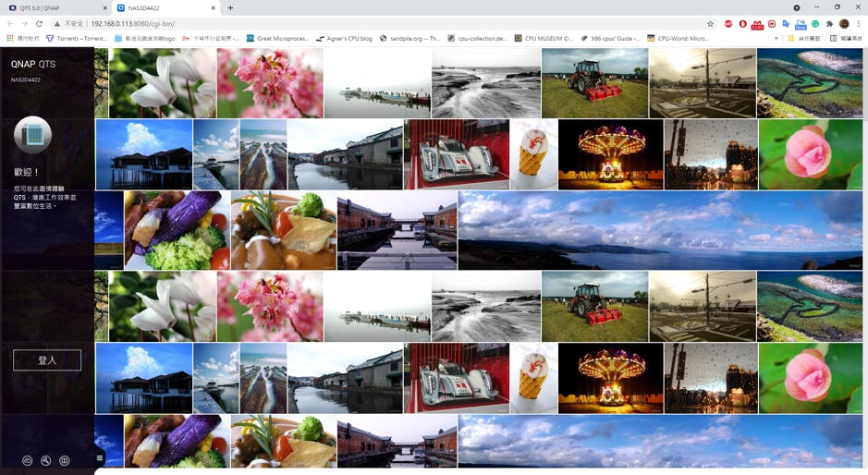Click the 登入 login button
The image size is (868, 475).
click(47, 360)
